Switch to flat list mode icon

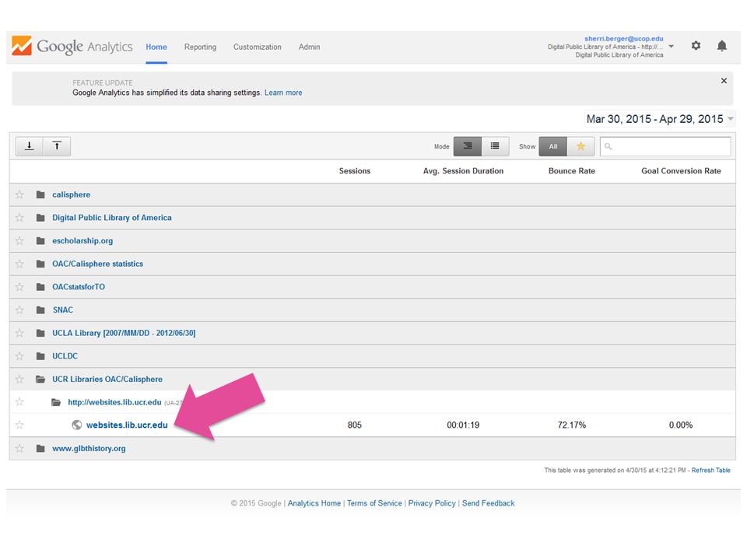(495, 146)
